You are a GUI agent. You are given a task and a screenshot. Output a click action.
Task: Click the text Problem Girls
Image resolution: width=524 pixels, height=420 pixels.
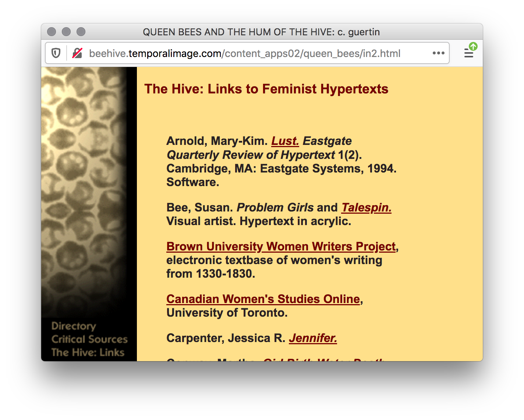coord(275,207)
